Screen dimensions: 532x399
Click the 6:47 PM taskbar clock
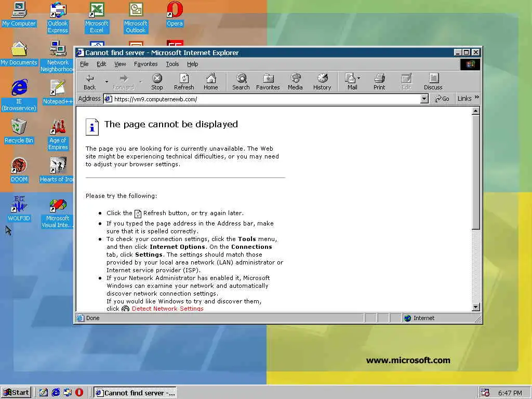click(x=510, y=393)
